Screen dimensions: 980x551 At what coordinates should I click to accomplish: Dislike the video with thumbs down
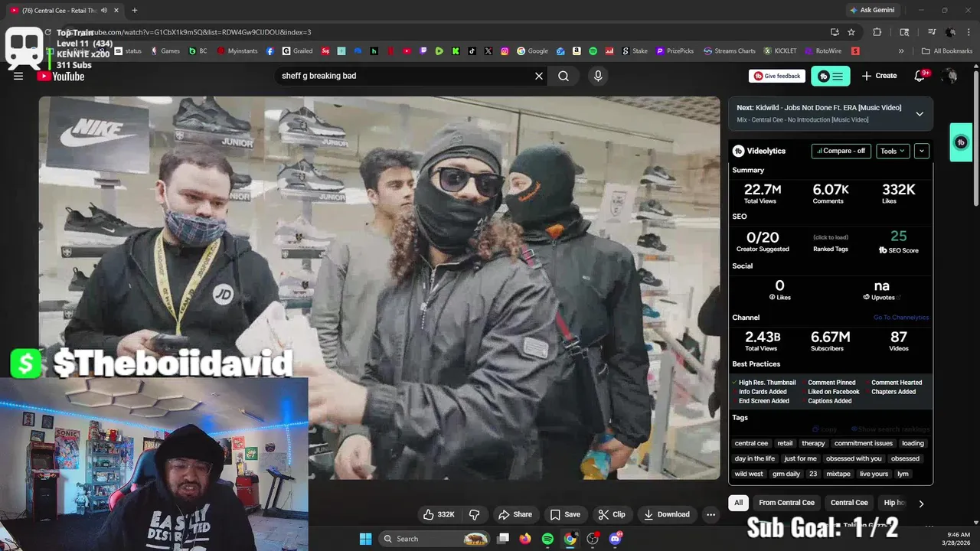pyautogui.click(x=475, y=514)
